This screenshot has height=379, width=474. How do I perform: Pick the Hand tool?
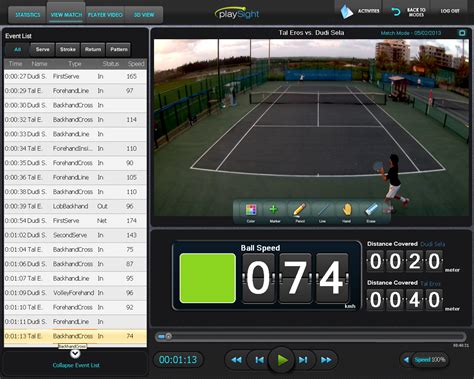[347, 212]
